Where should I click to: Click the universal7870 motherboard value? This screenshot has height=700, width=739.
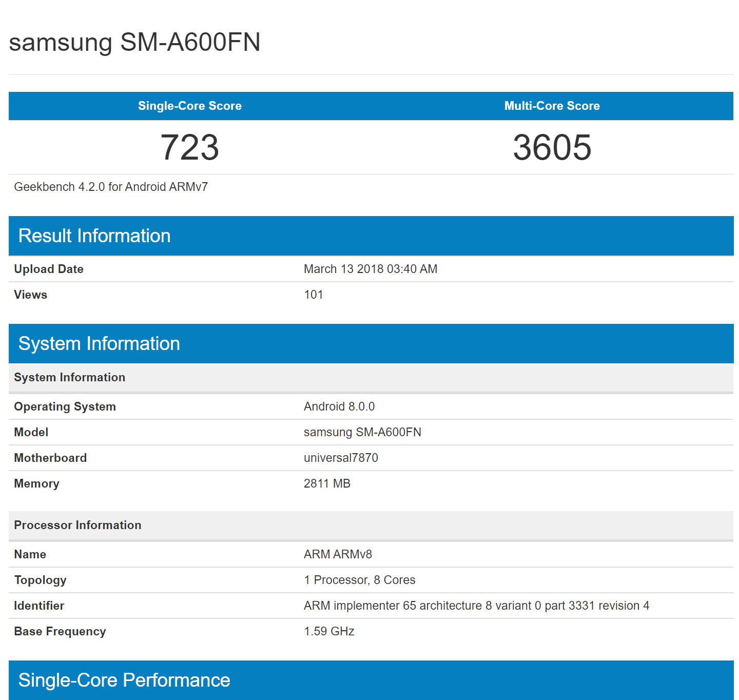[341, 458]
